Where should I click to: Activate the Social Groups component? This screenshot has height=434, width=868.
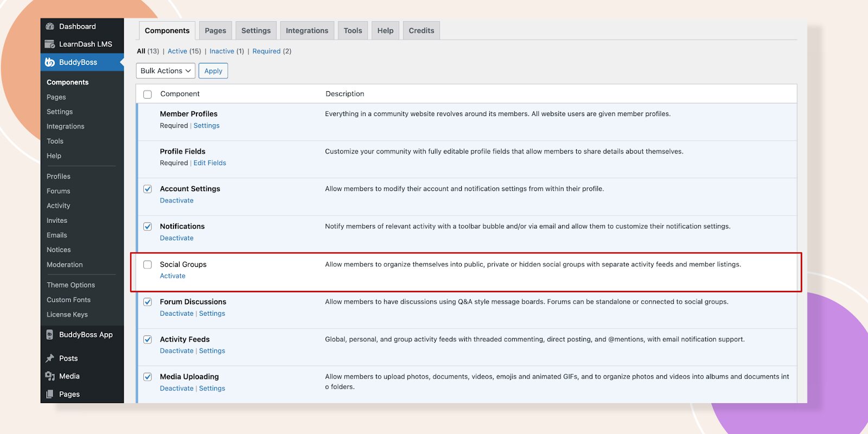click(173, 276)
